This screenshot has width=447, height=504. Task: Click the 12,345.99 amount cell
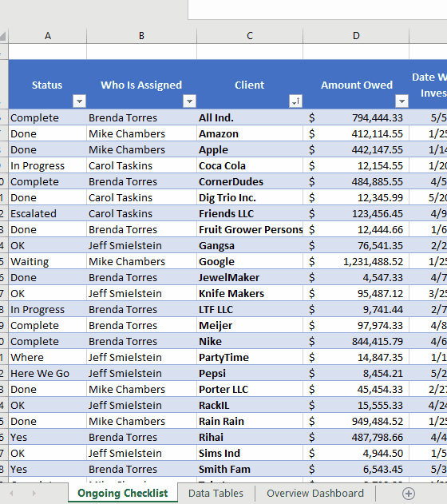coord(356,197)
